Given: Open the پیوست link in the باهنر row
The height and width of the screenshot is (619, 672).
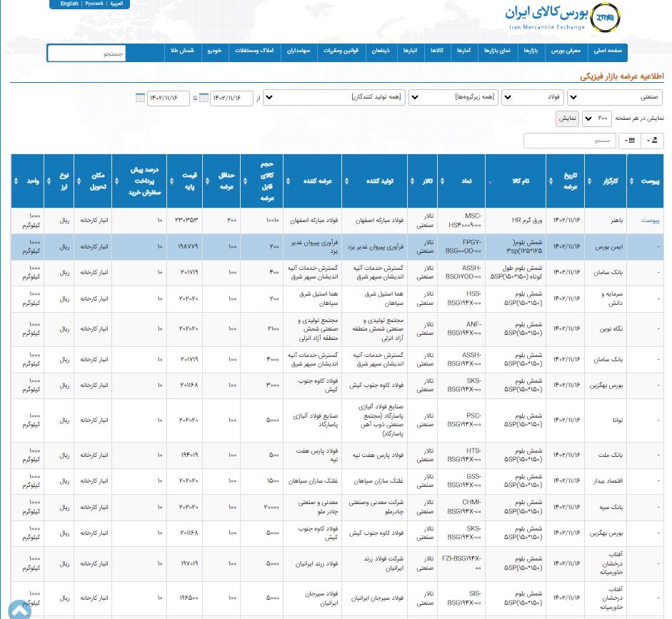Looking at the screenshot, I should pyautogui.click(x=650, y=220).
